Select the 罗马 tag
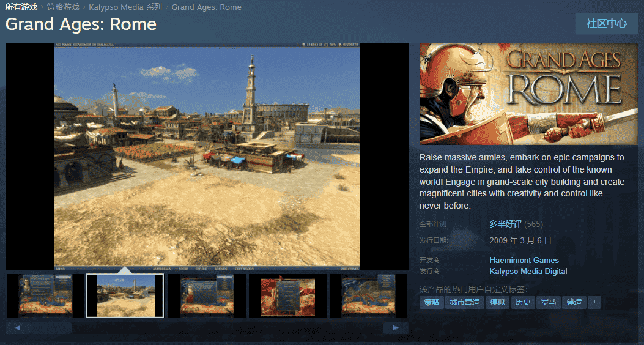 549,302
